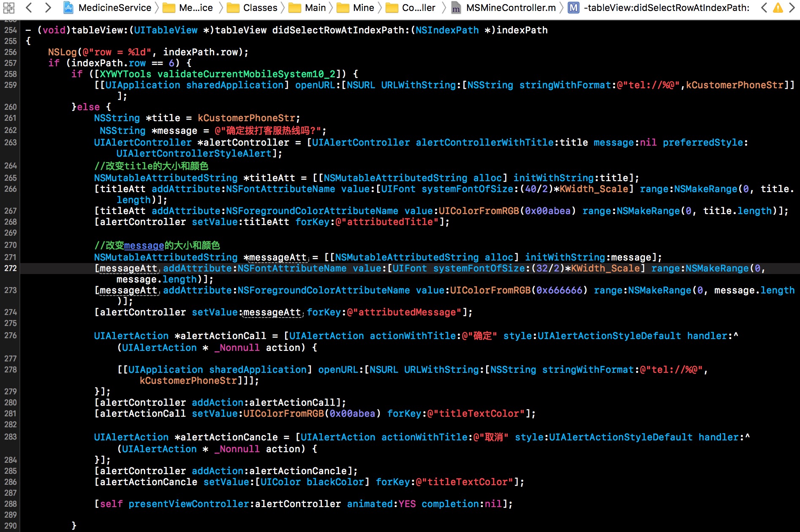Image resolution: width=800 pixels, height=532 pixels.
Task: Click the method M icon in jump bar
Action: point(574,8)
